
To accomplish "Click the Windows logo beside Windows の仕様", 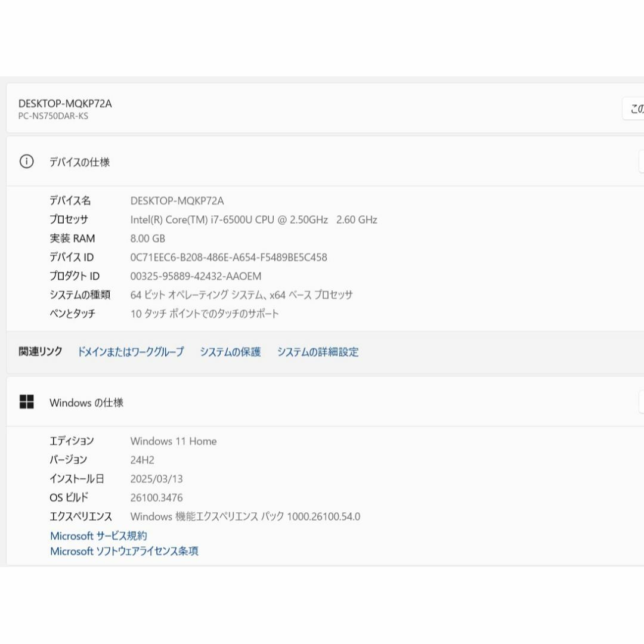I will (x=27, y=402).
